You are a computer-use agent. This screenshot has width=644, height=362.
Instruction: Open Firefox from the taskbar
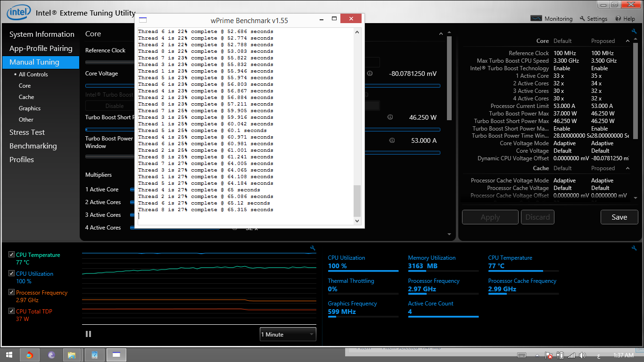click(29, 355)
